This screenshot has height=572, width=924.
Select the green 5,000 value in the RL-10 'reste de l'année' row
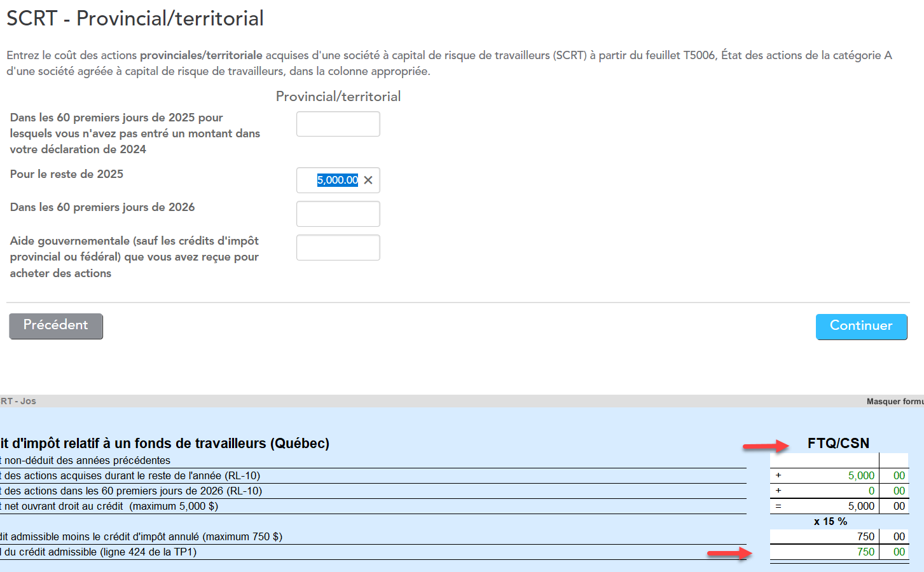click(861, 475)
